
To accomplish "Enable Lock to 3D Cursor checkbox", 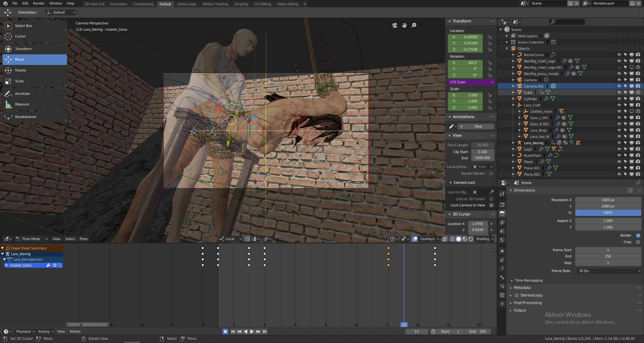I will click(x=491, y=199).
